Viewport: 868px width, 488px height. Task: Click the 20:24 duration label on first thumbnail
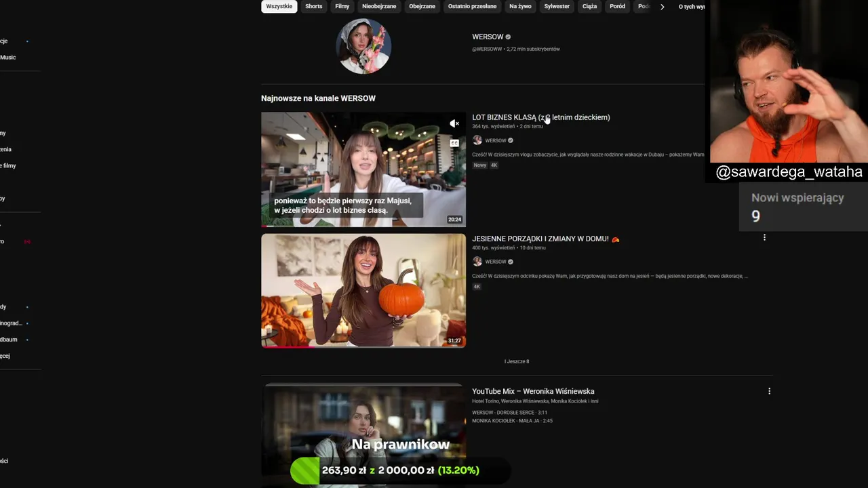454,220
